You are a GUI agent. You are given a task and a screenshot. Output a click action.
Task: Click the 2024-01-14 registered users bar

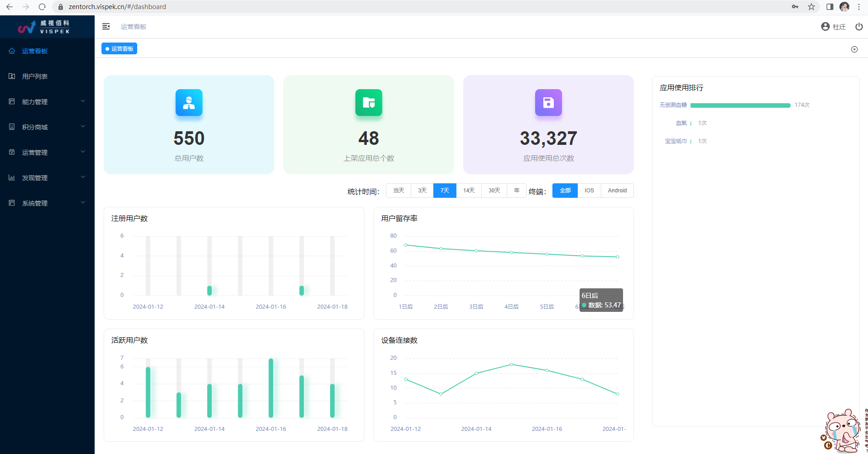210,290
